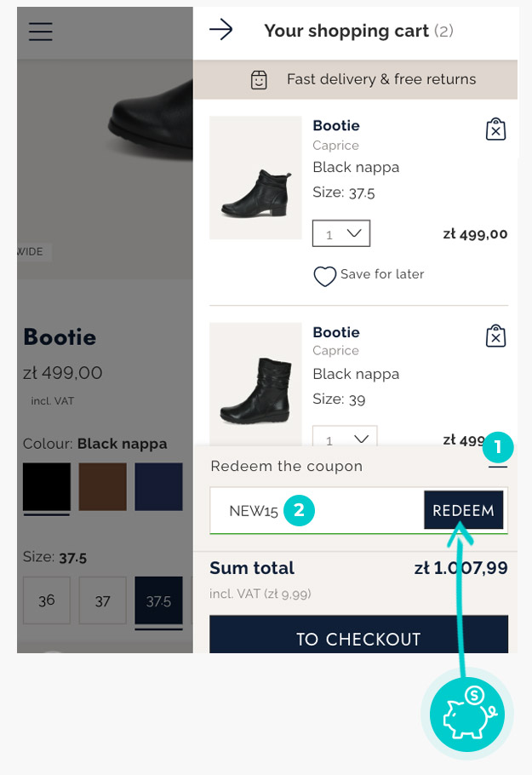Choose the black colour swatch
532x775 pixels.
(47, 487)
